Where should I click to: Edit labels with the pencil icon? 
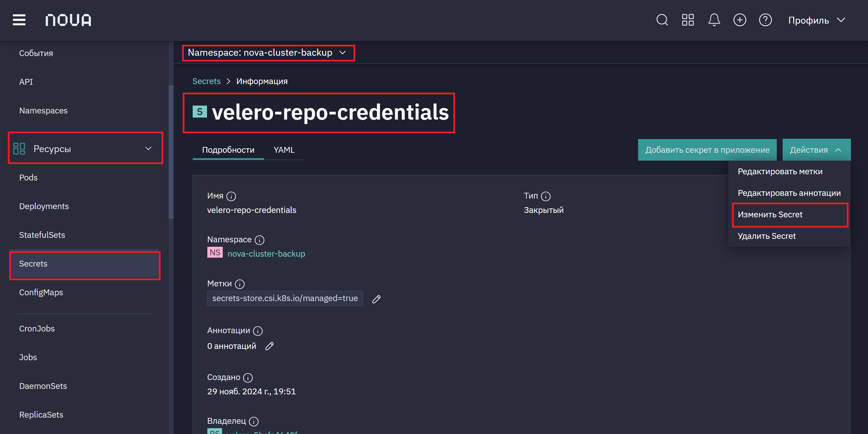[x=376, y=299]
